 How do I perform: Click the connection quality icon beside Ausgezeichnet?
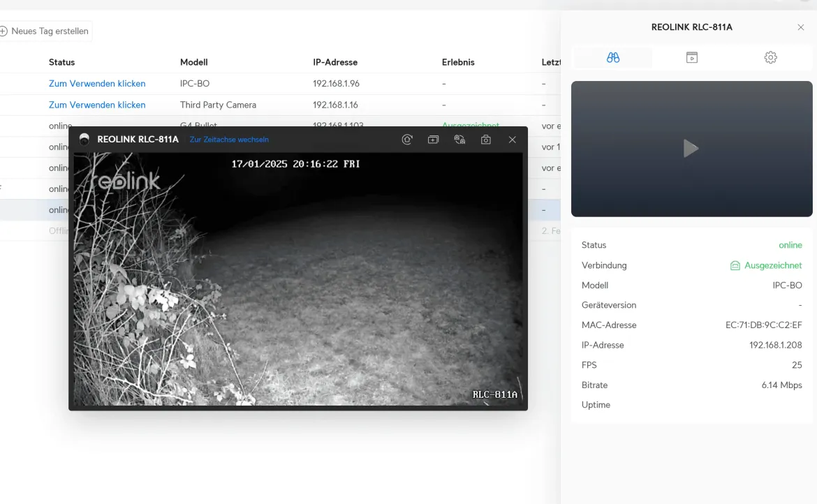coord(735,265)
